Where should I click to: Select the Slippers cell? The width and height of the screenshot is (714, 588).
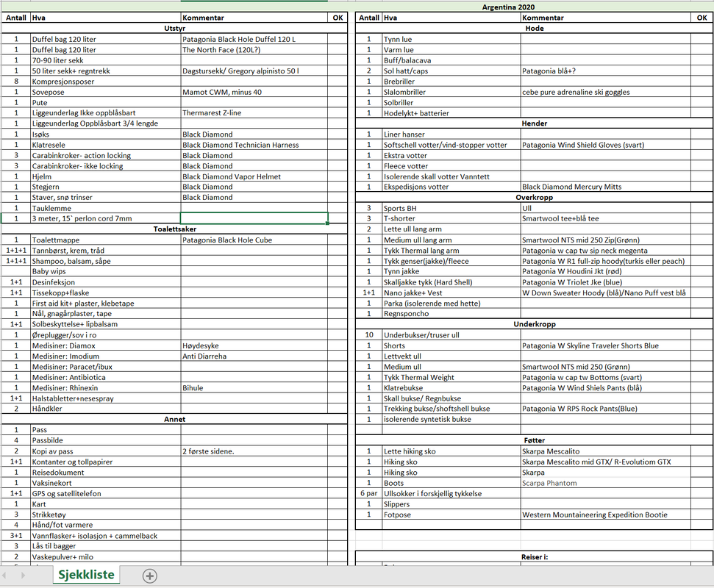point(451,503)
